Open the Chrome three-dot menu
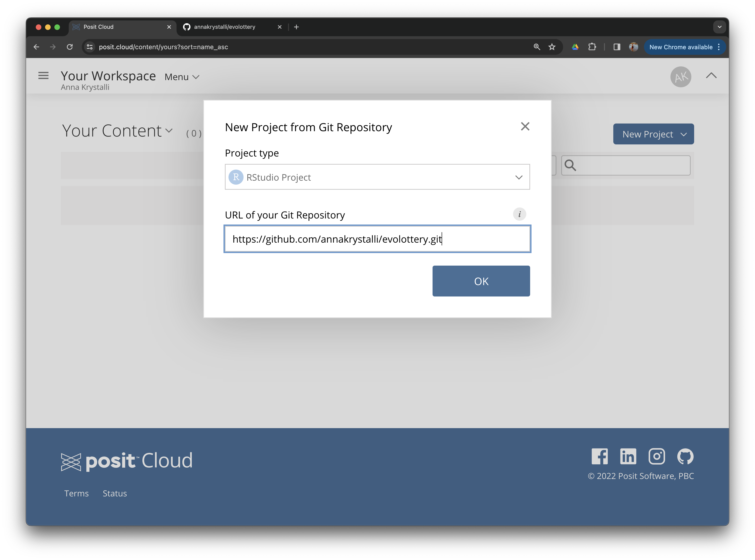This screenshot has height=560, width=755. click(719, 47)
